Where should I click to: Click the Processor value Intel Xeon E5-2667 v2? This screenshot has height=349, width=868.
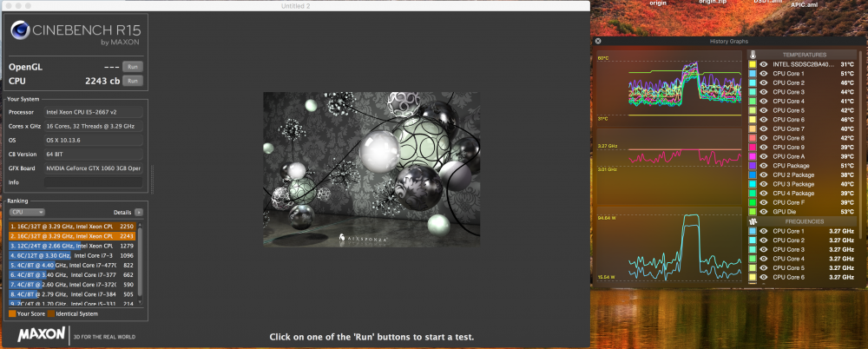pyautogui.click(x=93, y=112)
